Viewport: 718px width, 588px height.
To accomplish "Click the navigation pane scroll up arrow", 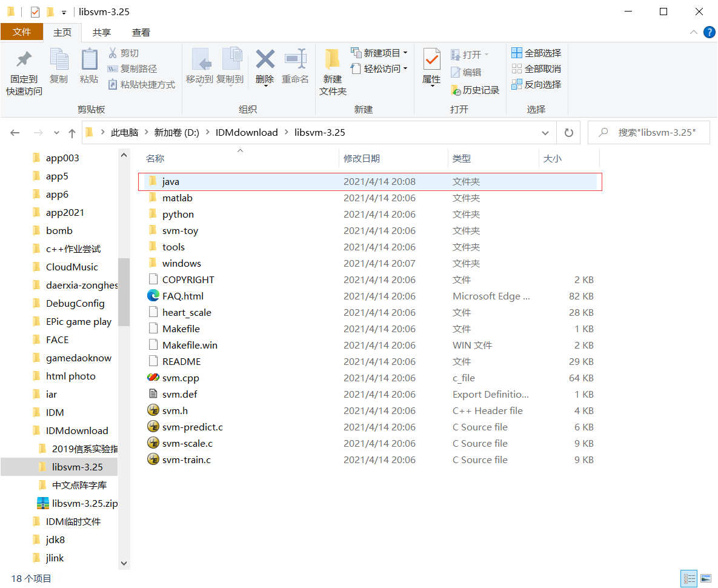I will click(124, 155).
